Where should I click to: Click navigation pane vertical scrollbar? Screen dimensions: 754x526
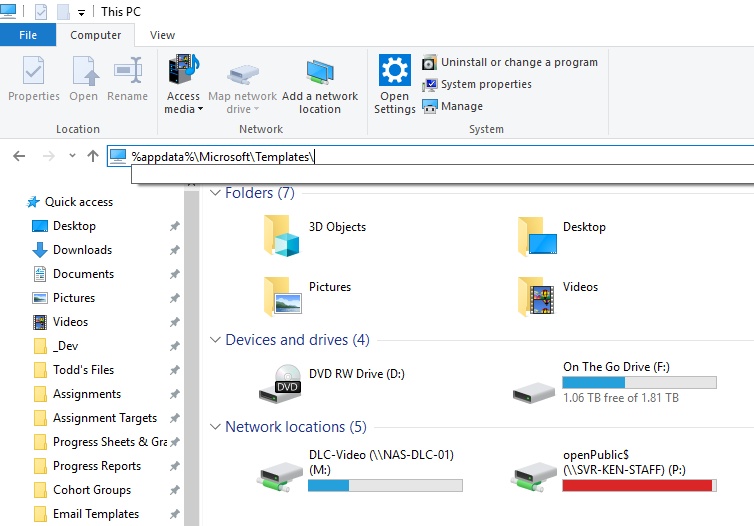[x=191, y=356]
